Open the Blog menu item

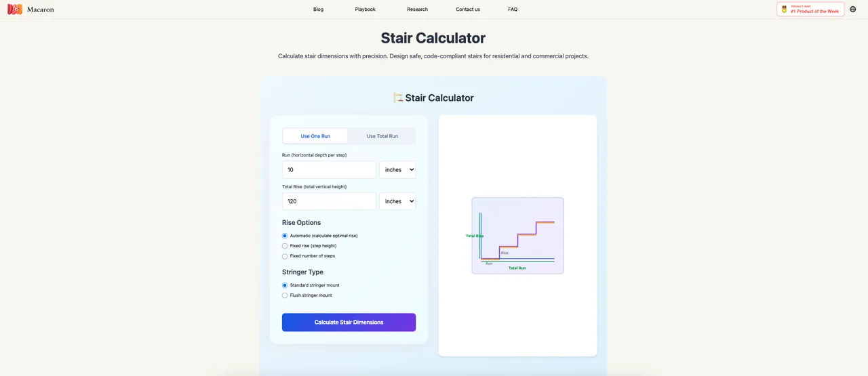point(318,9)
